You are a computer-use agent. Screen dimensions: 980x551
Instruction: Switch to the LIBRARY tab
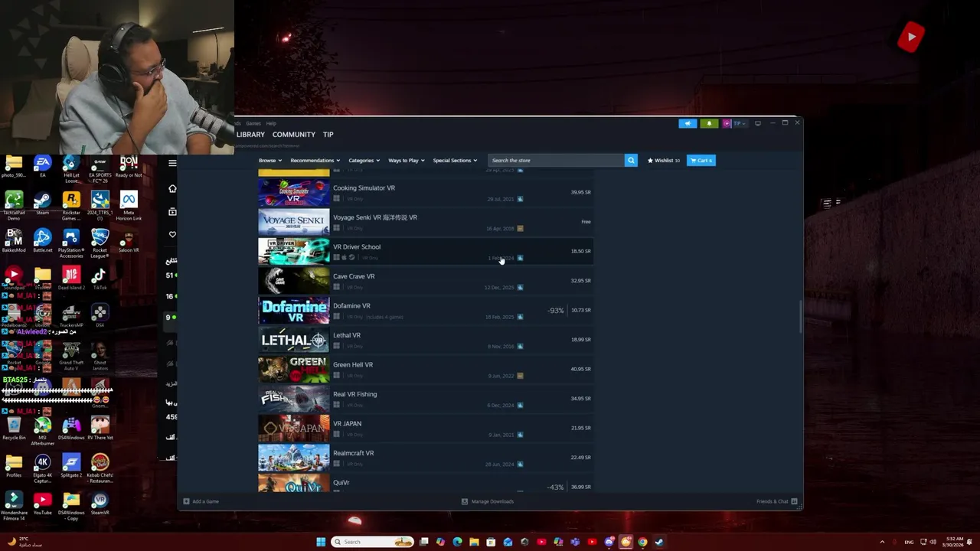(250, 135)
